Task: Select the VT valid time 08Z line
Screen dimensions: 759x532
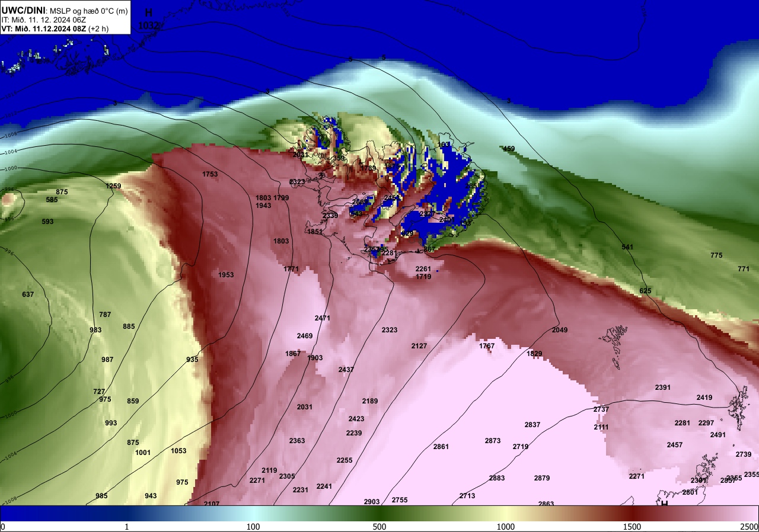Action: (55, 28)
